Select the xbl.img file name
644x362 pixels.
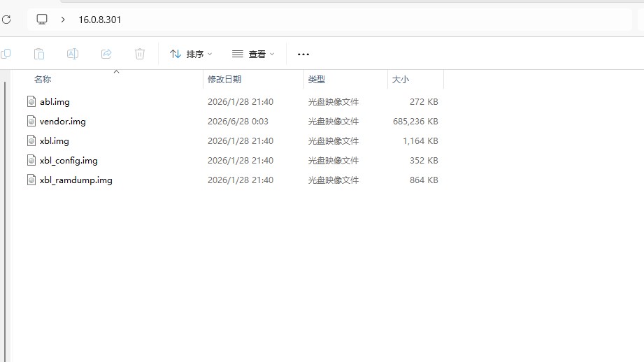pos(55,140)
